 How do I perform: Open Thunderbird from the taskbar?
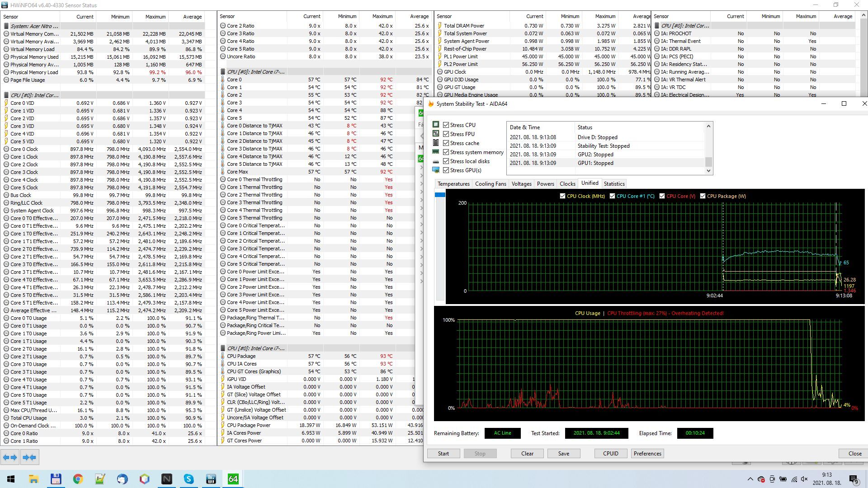[x=122, y=479]
